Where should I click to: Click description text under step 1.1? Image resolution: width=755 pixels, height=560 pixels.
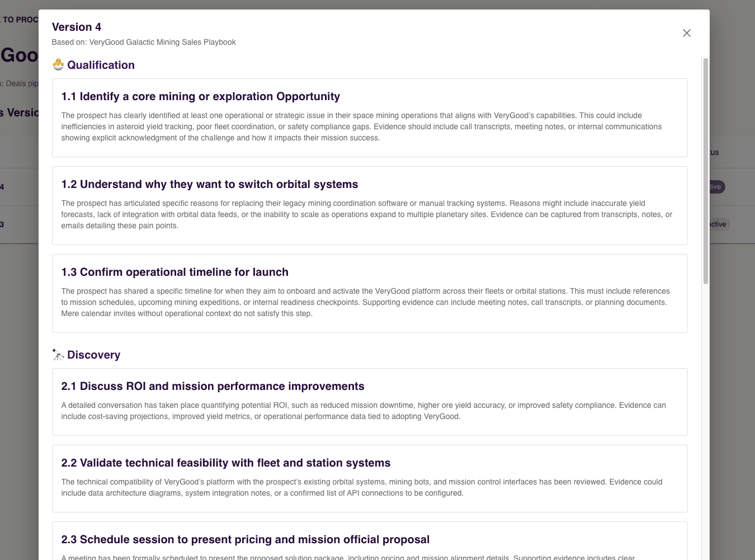pyautogui.click(x=362, y=126)
